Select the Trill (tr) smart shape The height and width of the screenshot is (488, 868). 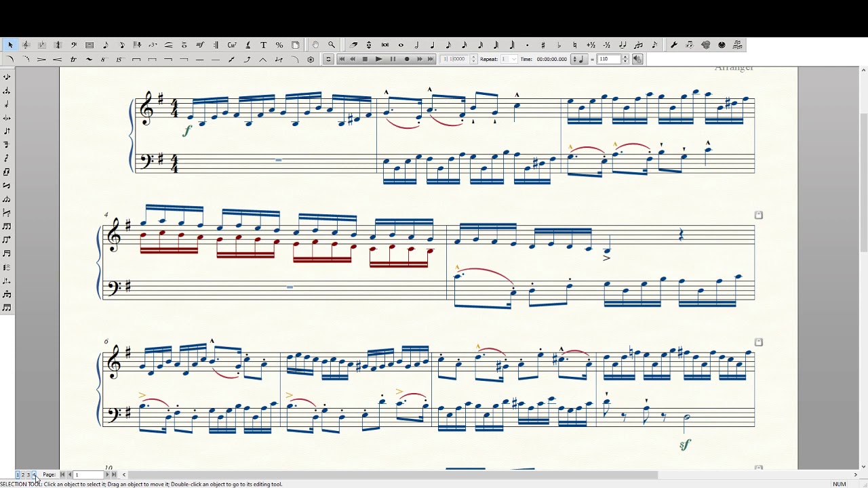(x=73, y=60)
